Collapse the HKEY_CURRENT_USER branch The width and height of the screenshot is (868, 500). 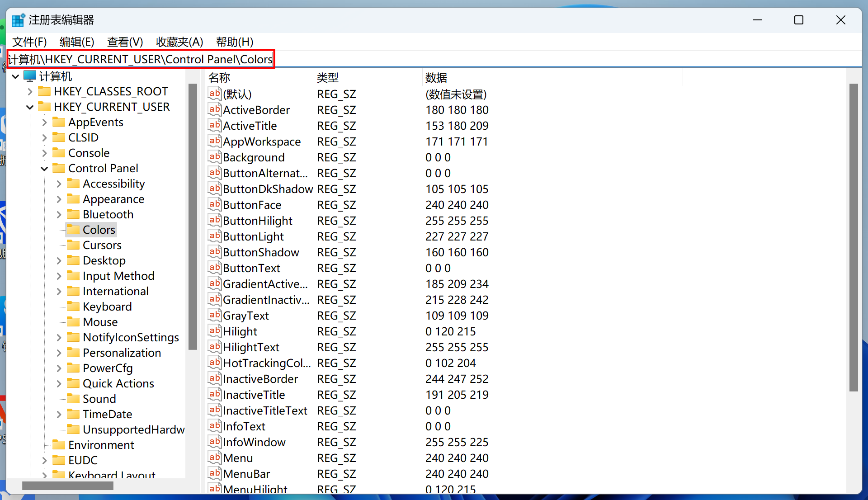point(30,107)
